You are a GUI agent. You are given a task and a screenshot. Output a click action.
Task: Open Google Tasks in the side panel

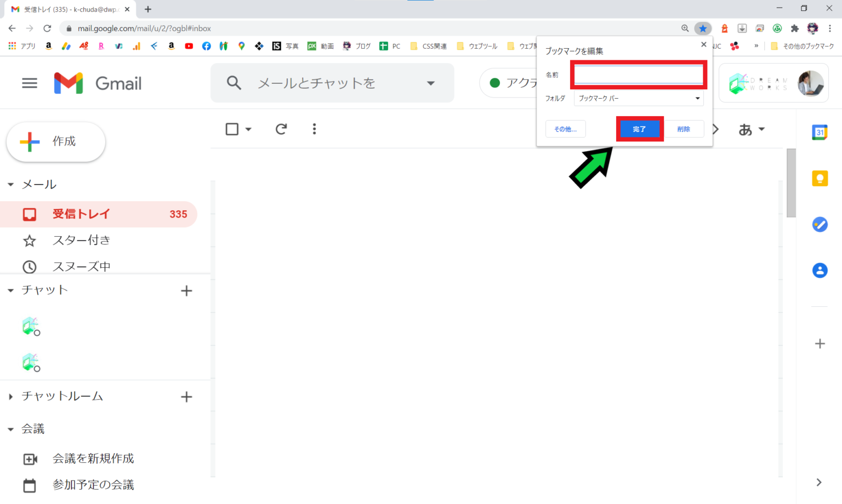pyautogui.click(x=820, y=225)
